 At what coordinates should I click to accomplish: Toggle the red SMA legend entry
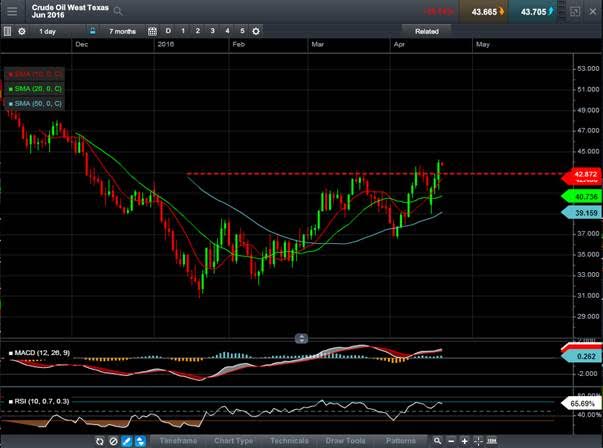pyautogui.click(x=35, y=74)
